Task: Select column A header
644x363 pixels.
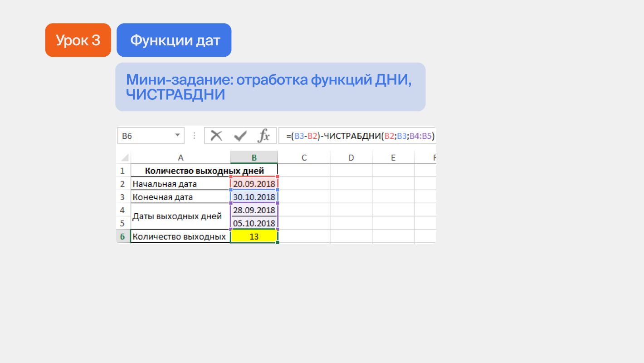Action: [x=181, y=157]
